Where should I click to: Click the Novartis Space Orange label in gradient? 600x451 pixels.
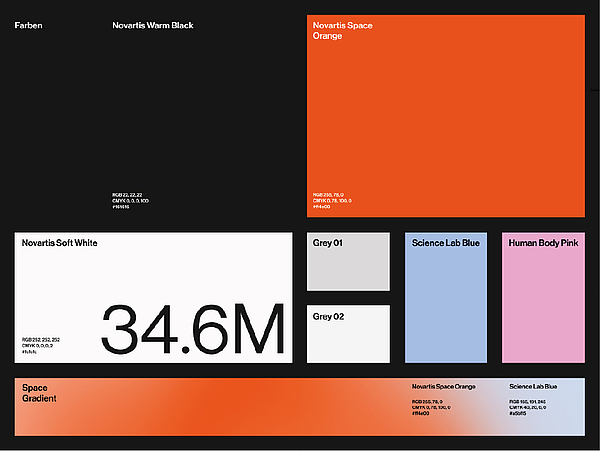tap(443, 386)
